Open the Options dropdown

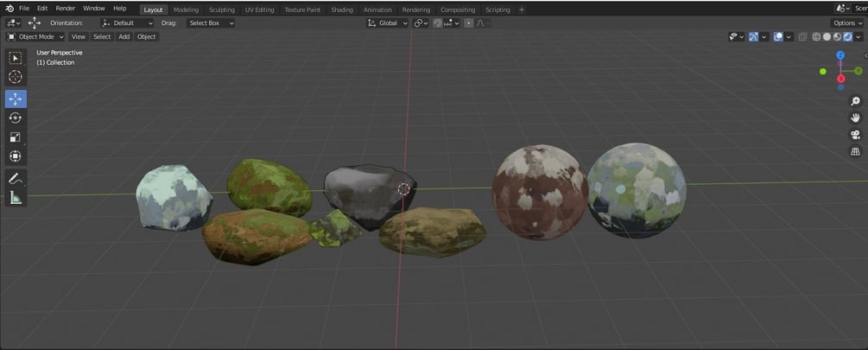(847, 22)
